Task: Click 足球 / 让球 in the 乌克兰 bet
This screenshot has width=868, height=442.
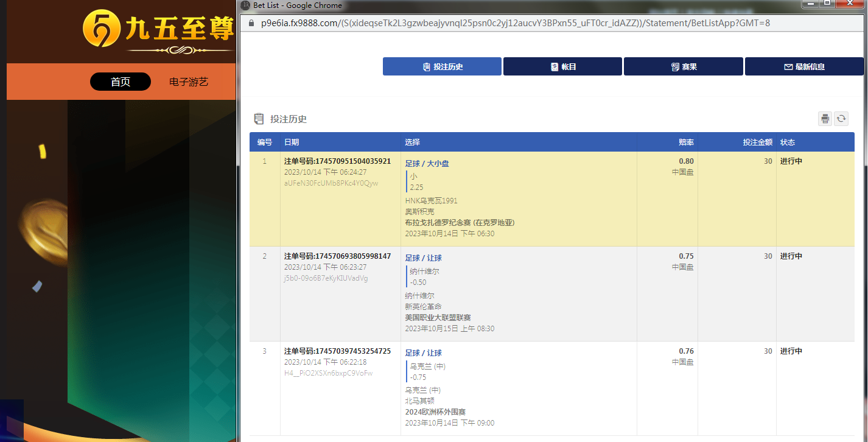Action: 424,353
